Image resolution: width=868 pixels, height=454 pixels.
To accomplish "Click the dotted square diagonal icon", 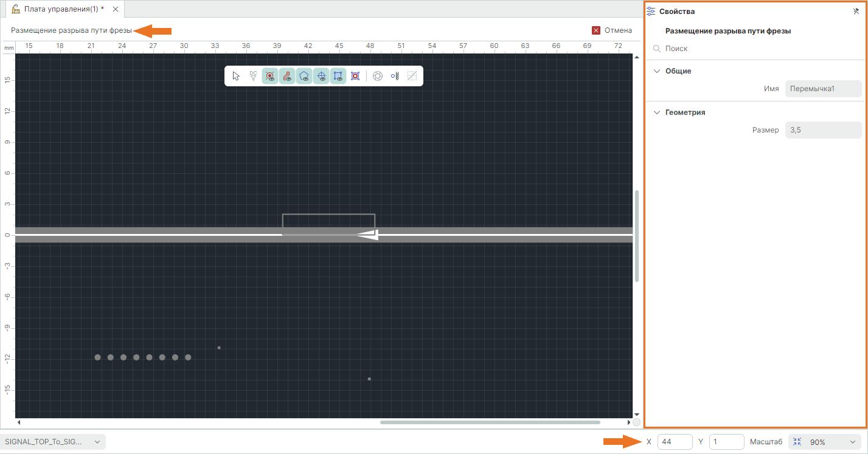I will [412, 76].
